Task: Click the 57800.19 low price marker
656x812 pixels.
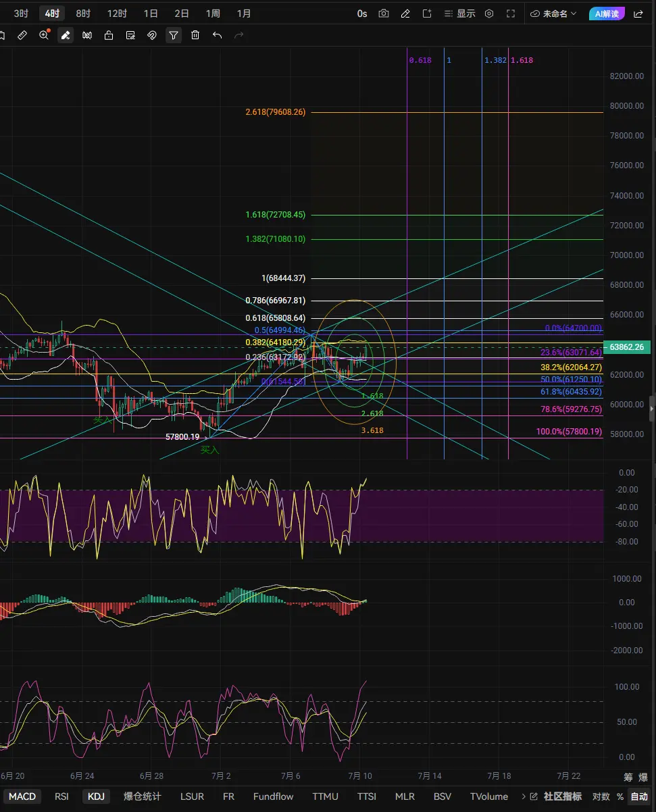Action: (182, 437)
